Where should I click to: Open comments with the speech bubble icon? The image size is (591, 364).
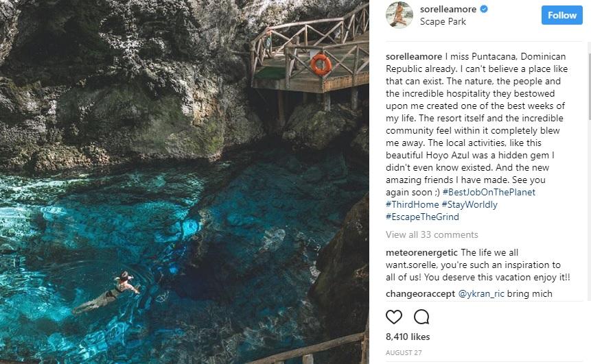click(x=421, y=317)
